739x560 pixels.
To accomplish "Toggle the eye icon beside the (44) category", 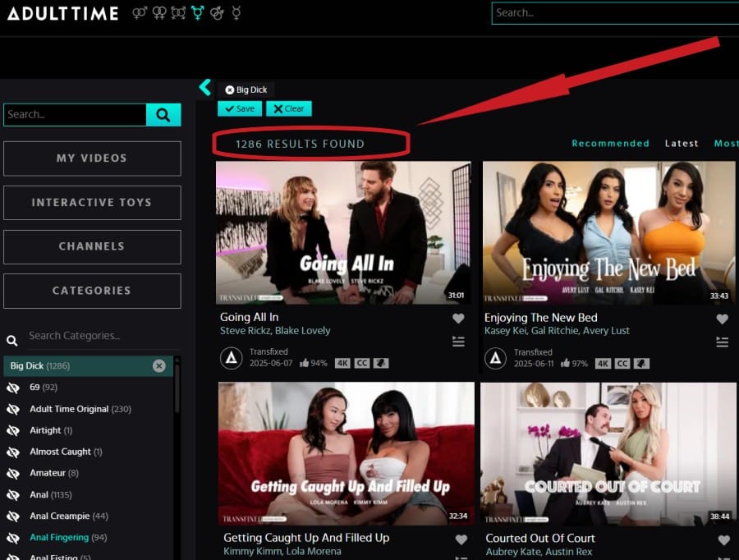I will point(13,516).
